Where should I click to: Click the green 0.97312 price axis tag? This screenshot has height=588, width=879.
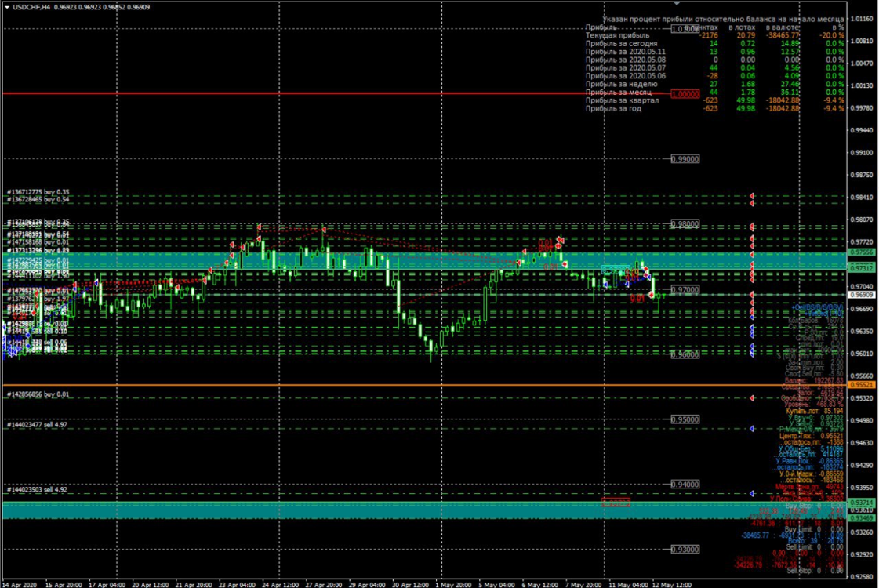862,269
